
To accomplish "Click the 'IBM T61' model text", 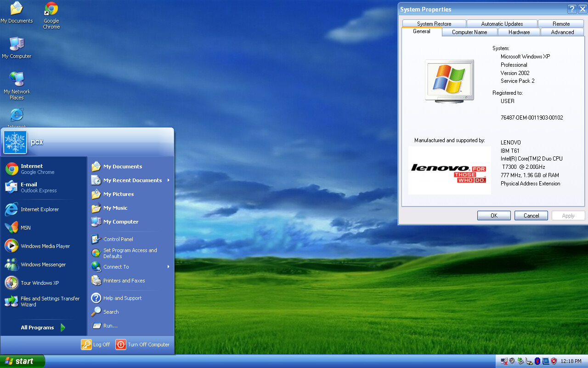I will 510,151.
